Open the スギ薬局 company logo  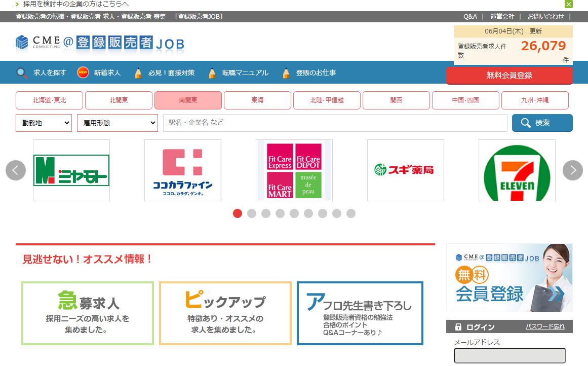point(405,170)
